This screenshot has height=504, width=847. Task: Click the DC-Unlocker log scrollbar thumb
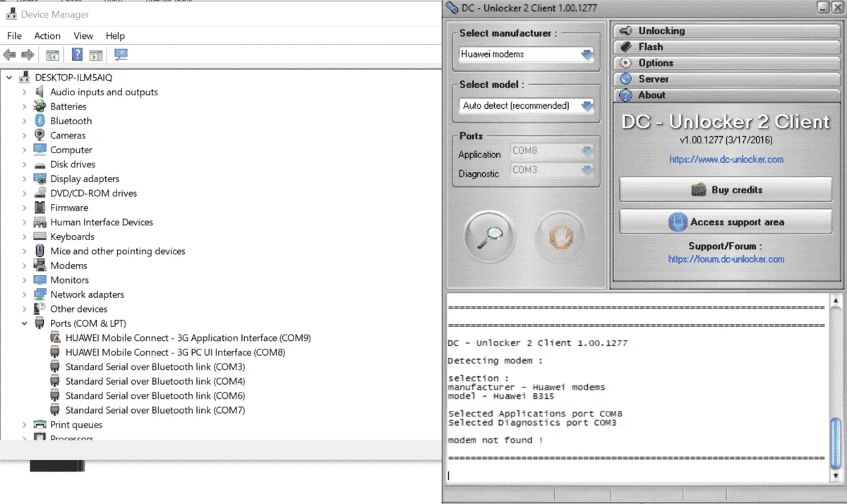click(x=836, y=443)
